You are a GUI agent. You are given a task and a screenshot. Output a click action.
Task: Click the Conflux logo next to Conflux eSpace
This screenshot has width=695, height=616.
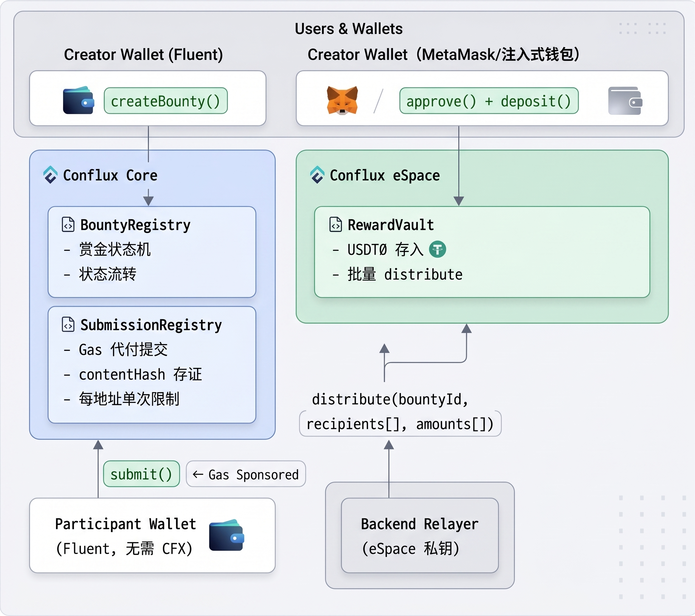click(x=317, y=175)
